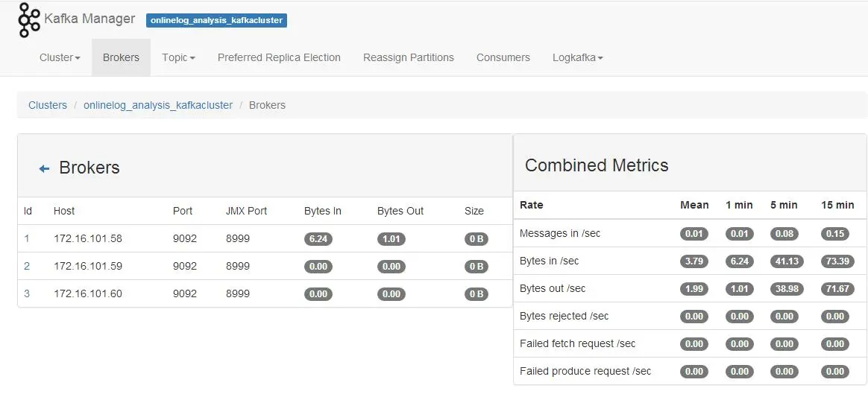Screen dimensions: 868x397
Task: Click the Kafka Manager logo icon
Action: pyautogui.click(x=29, y=20)
